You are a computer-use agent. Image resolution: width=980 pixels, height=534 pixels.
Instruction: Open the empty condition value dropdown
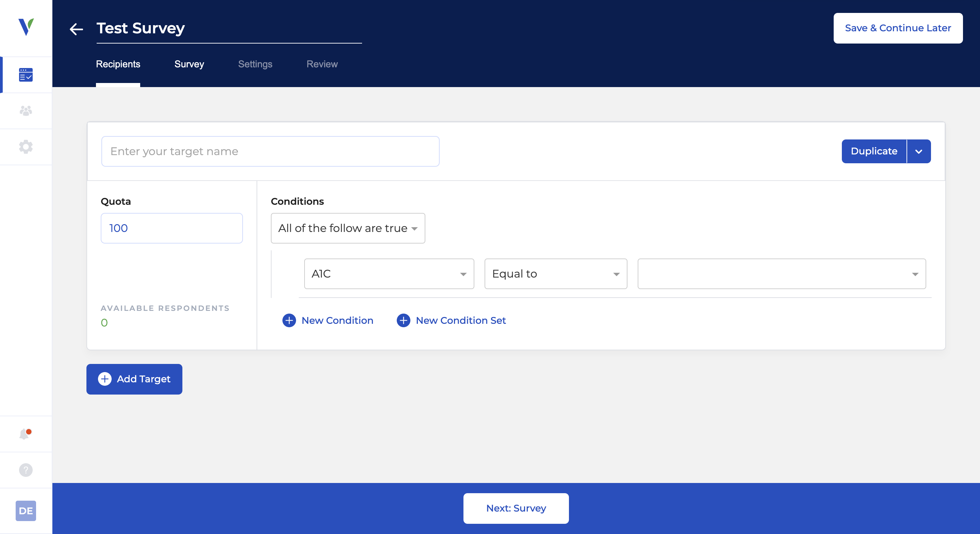coord(781,274)
